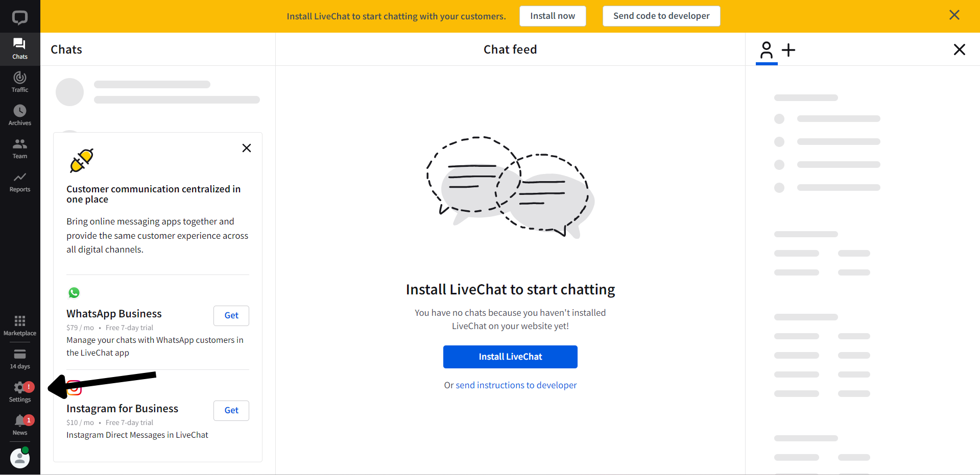Click the '$79 / mo' price text
This screenshot has height=475, width=980.
(80, 328)
